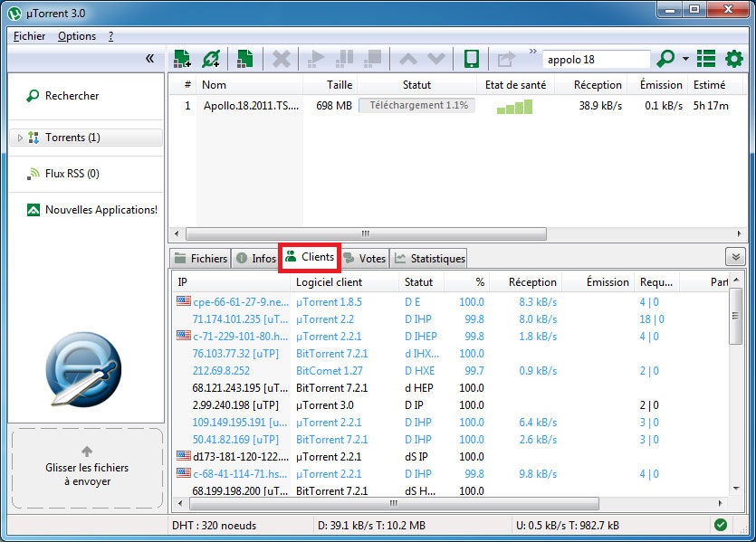
Task: Click the Pause torrent icon
Action: [x=344, y=59]
